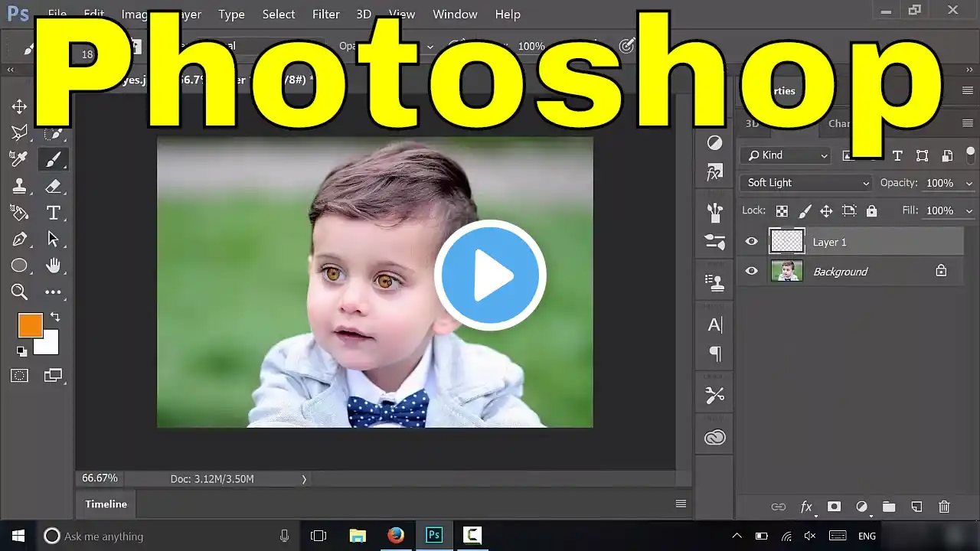Toggle prevent artboard auto-nesting lock
Image resolution: width=980 pixels, height=551 pixels.
coord(848,211)
